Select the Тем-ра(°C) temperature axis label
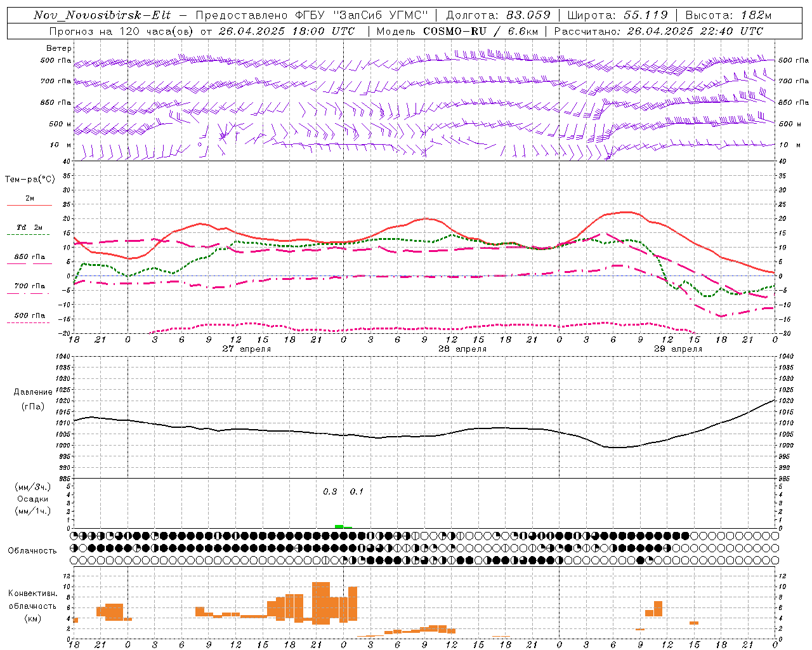 click(x=30, y=180)
